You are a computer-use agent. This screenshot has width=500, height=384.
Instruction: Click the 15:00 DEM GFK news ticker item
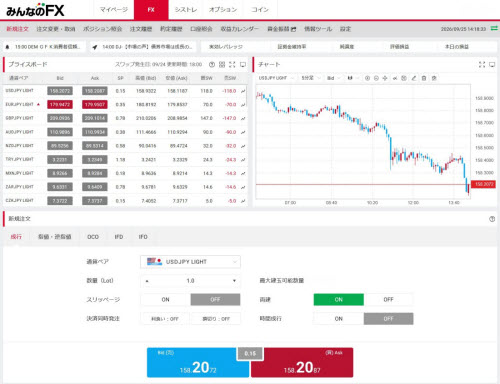tap(44, 47)
